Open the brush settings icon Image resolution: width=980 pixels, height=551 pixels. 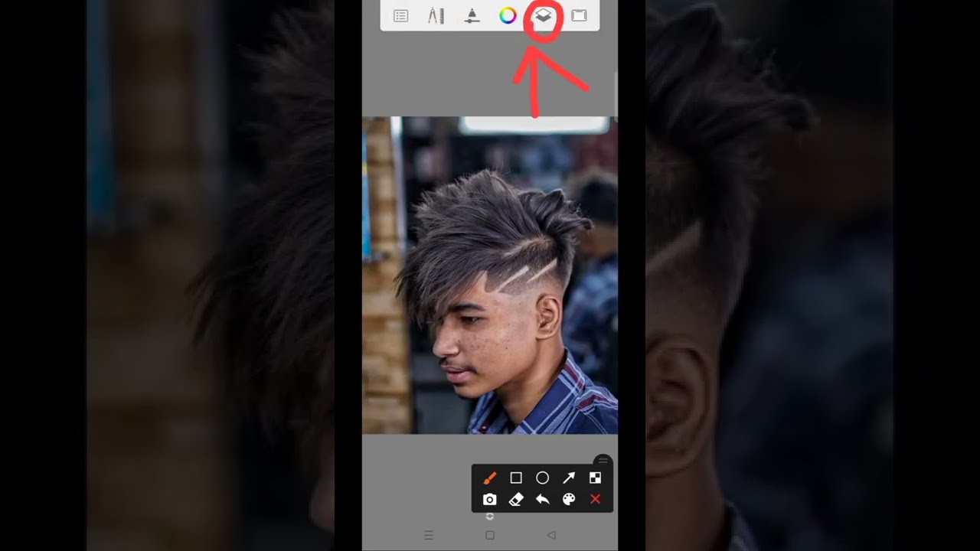click(x=472, y=15)
